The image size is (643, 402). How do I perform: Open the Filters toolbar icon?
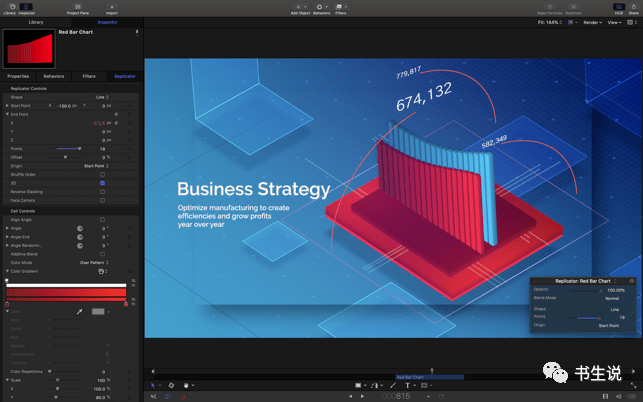[x=341, y=7]
